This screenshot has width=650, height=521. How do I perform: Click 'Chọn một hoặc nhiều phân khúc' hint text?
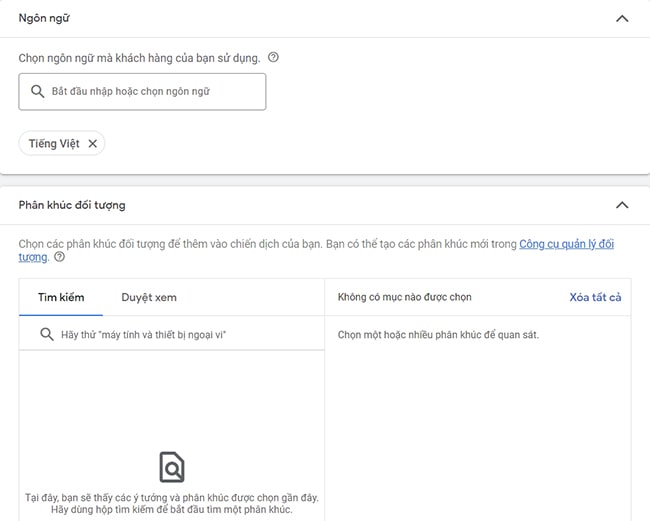point(438,334)
